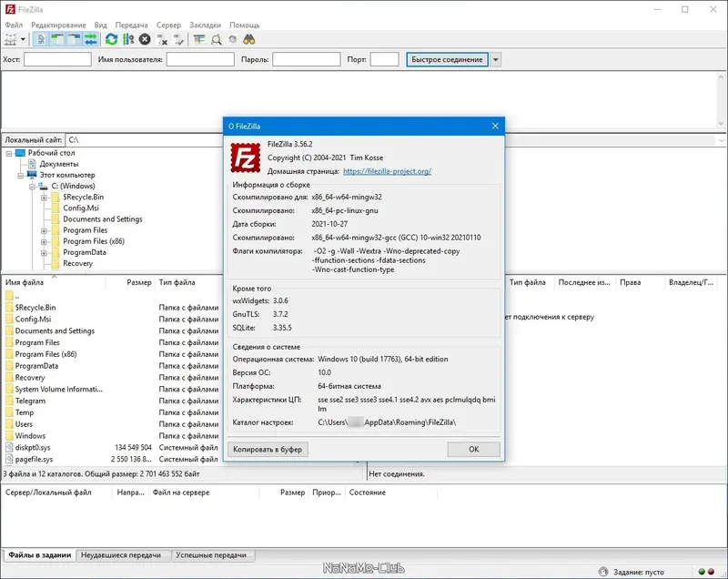Open the Site Manager icon in toolbar
Screen dimensions: 728x579
[x=10, y=39]
